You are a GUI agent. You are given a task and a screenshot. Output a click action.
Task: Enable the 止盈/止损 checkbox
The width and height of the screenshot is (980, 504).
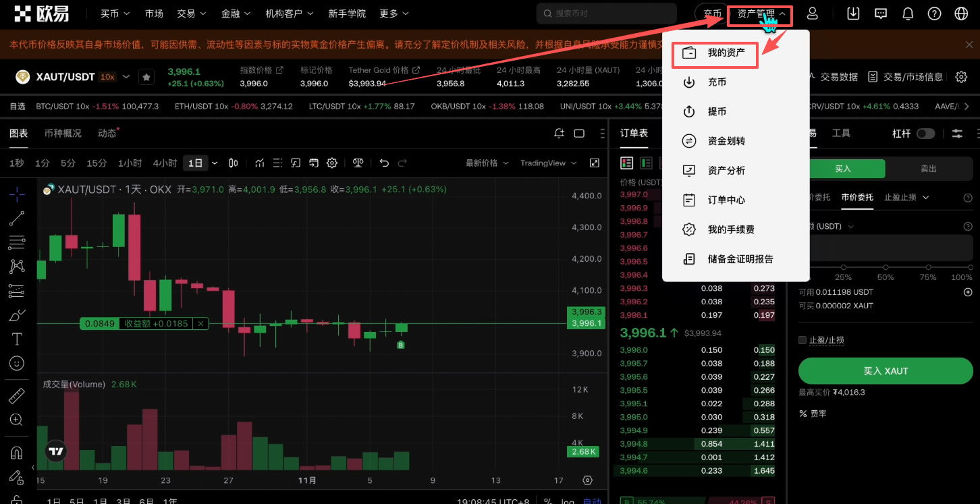click(x=802, y=340)
